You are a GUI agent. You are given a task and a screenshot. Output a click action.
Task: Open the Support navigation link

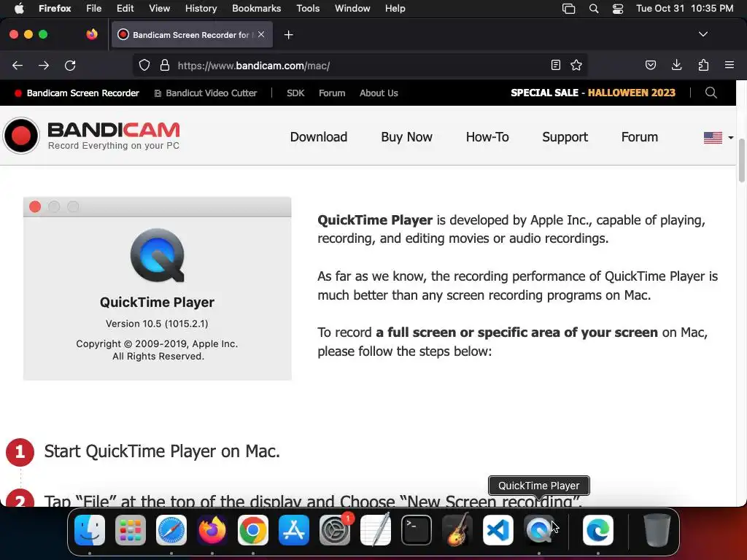(565, 137)
